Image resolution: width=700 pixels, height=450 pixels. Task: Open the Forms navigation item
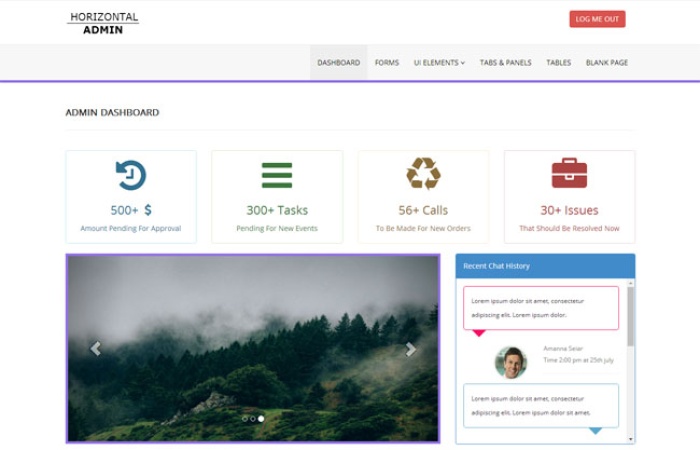tap(387, 62)
